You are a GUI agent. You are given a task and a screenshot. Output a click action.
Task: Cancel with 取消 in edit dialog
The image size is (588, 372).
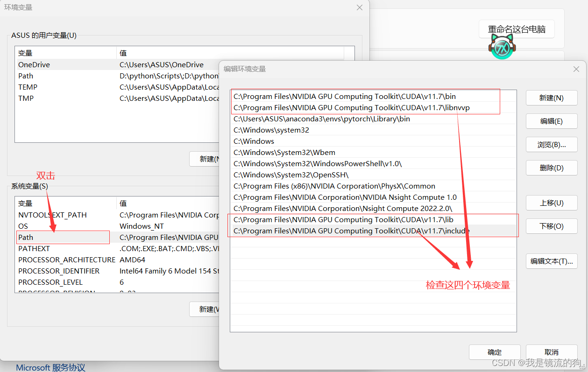552,352
